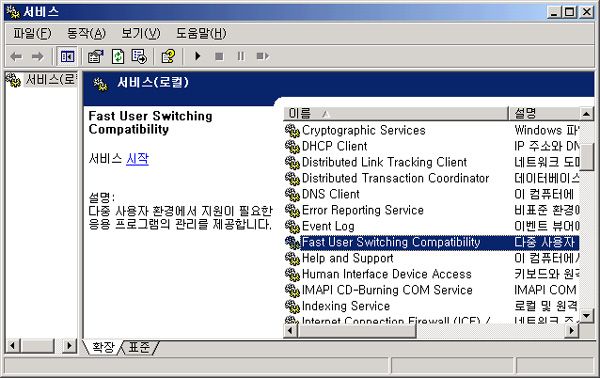Click left tree pane scrollbar right arrow
The height and width of the screenshot is (378, 600).
[69, 346]
